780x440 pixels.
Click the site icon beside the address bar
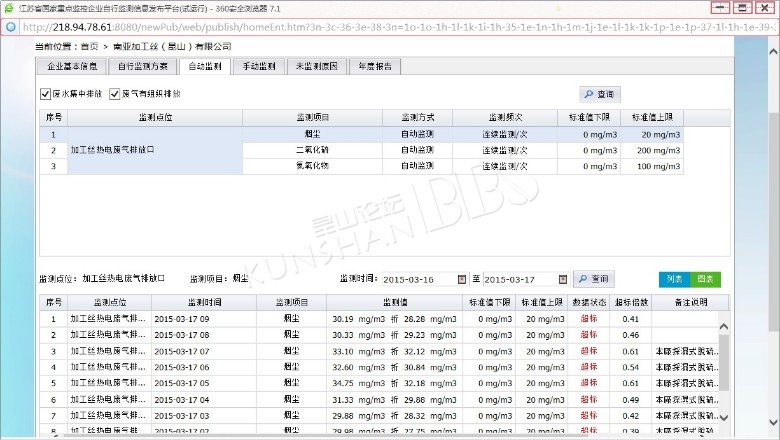click(9, 26)
